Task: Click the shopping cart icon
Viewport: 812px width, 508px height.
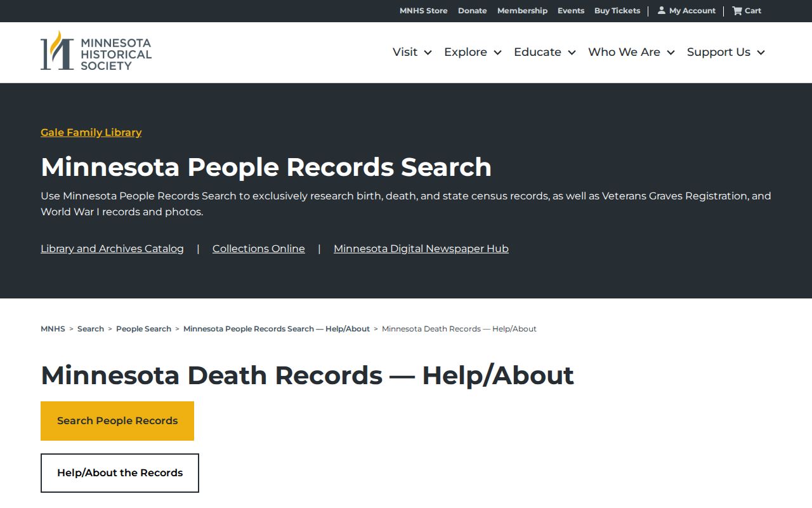Action: click(737, 10)
